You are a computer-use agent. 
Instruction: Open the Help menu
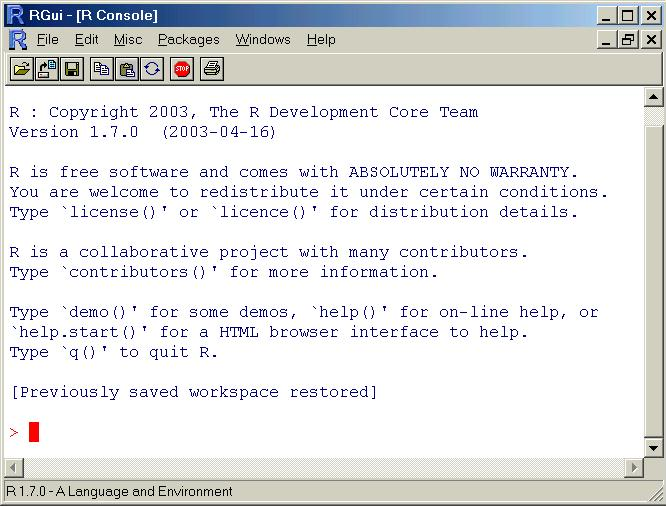tap(321, 40)
